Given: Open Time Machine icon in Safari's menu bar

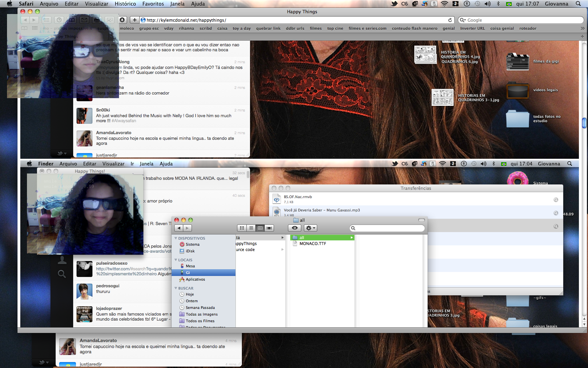Looking at the screenshot, I should coord(477,4).
